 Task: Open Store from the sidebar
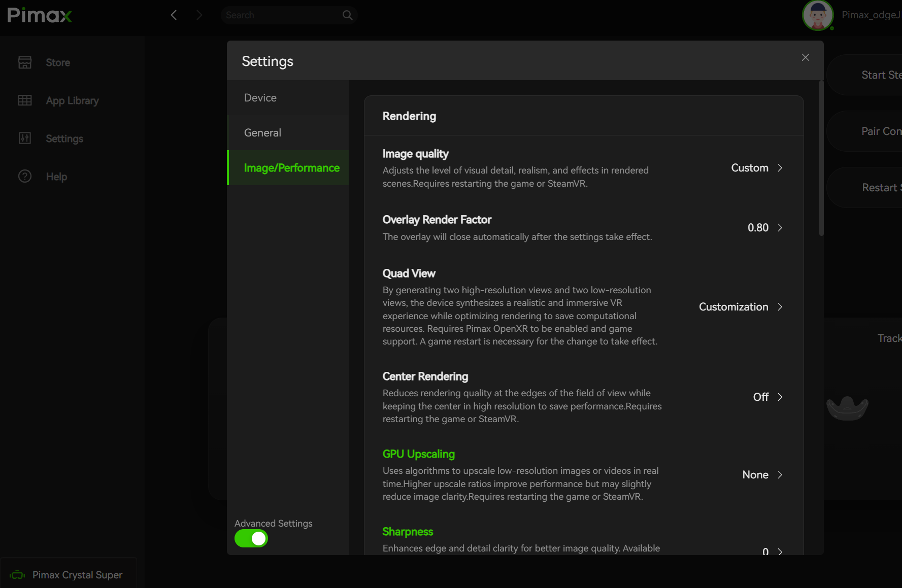[58, 62]
